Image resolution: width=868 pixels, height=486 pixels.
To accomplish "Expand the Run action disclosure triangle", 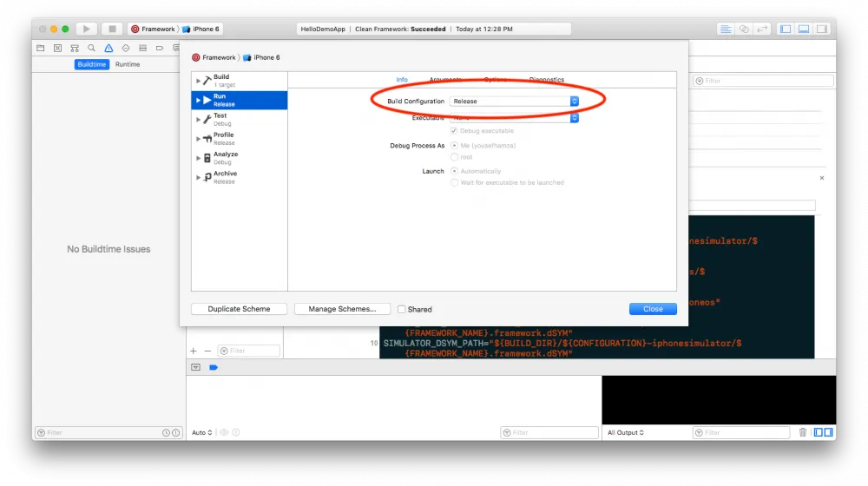I will coord(198,100).
